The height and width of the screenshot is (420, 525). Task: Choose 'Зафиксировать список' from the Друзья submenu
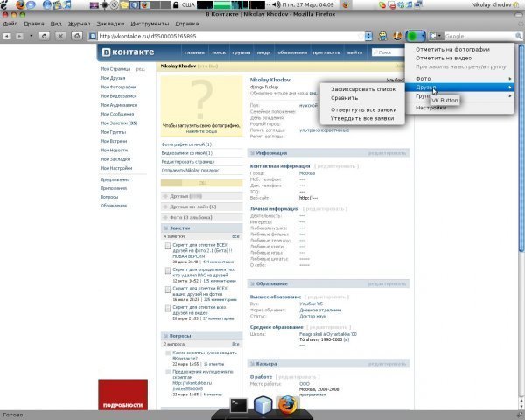(363, 89)
